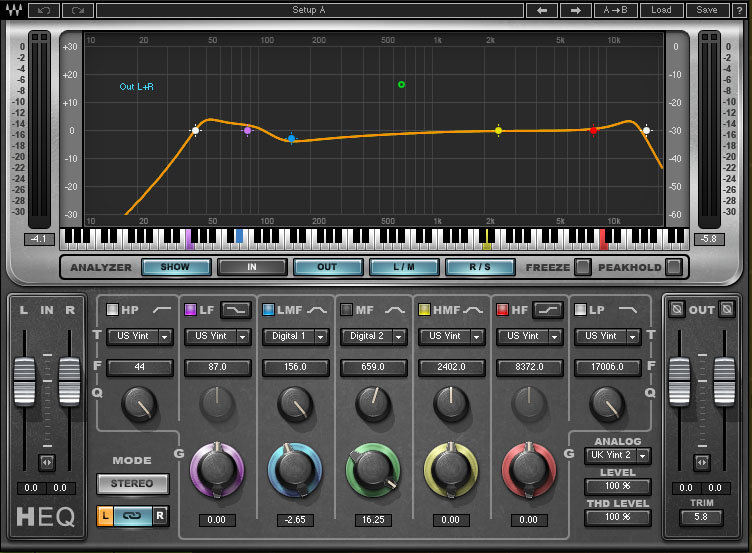Select analyzer L / M button
Image resolution: width=752 pixels, height=553 pixels.
pyautogui.click(x=404, y=267)
